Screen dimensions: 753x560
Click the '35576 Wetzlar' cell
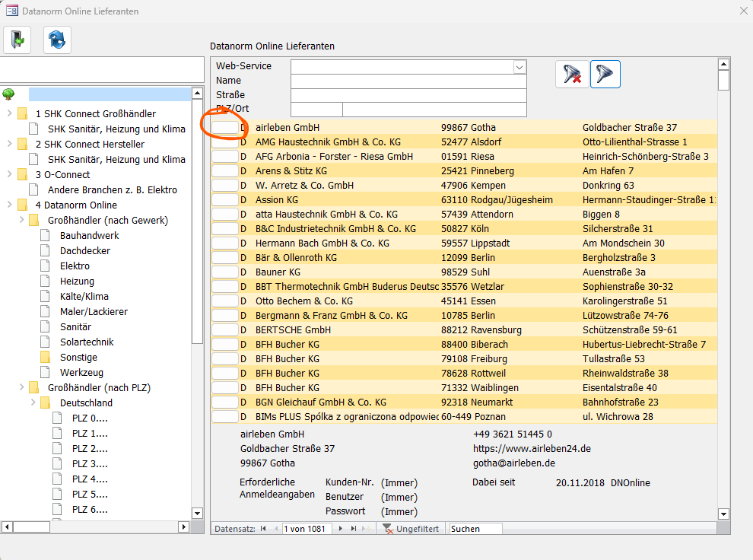pos(472,287)
